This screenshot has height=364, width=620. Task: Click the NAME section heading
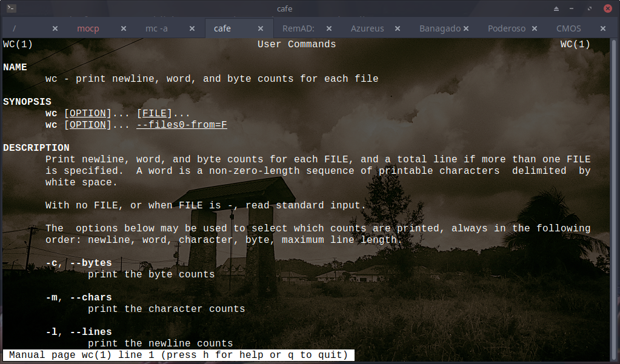point(15,67)
